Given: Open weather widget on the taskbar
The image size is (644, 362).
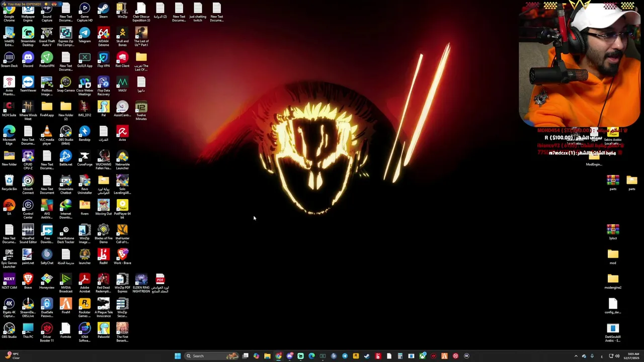Looking at the screenshot, I should tap(12, 355).
